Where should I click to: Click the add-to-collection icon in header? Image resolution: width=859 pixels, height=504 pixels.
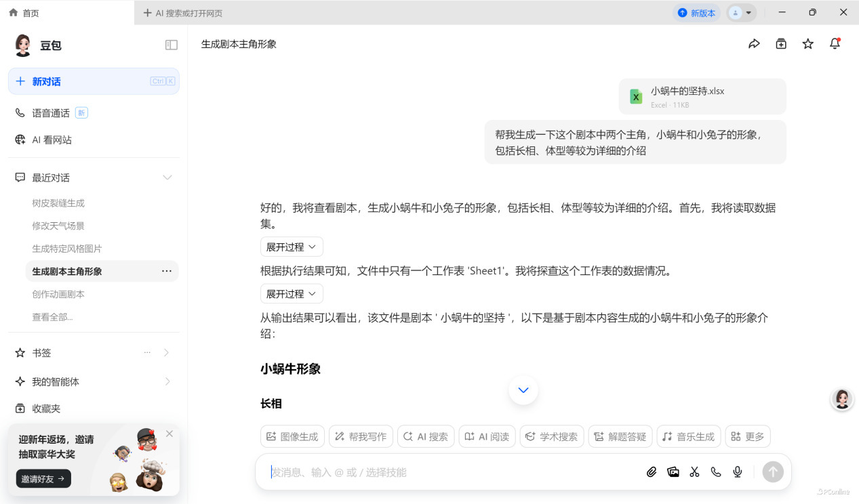point(781,44)
